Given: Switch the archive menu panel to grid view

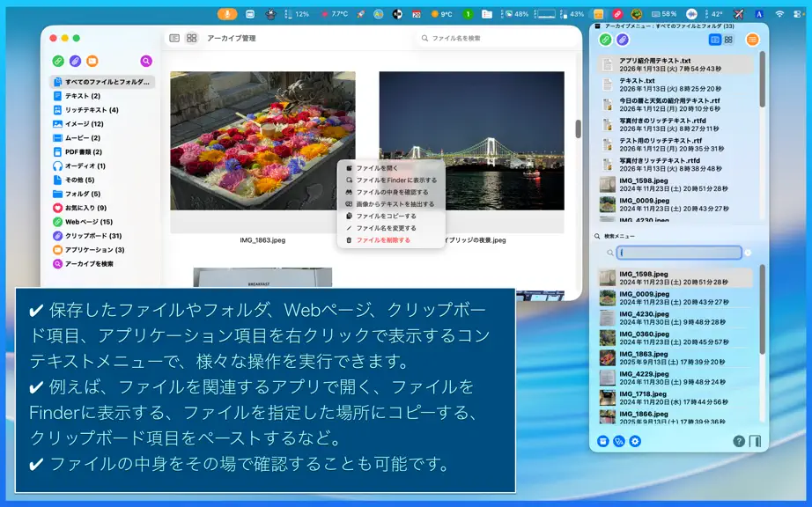Looking at the screenshot, I should [728, 40].
